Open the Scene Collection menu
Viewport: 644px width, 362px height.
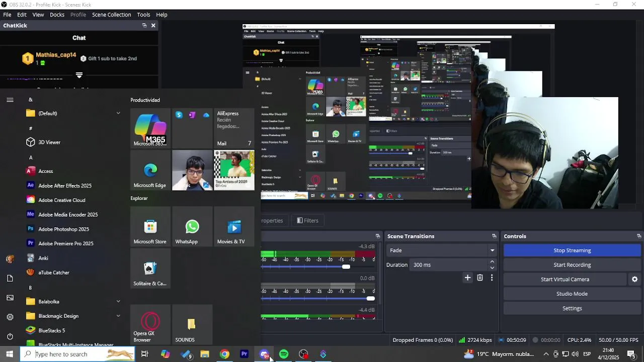[111, 15]
